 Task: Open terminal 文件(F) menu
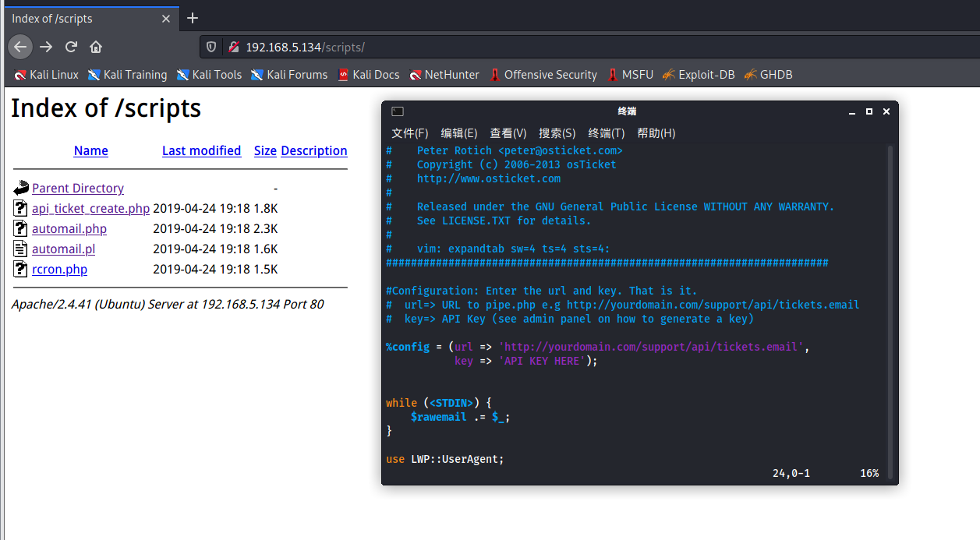[410, 133]
